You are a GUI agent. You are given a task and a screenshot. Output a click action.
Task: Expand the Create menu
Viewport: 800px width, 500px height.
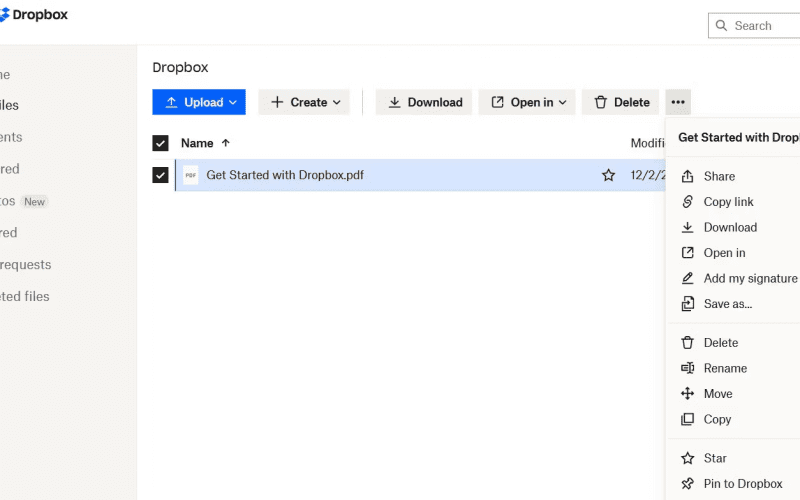click(304, 102)
